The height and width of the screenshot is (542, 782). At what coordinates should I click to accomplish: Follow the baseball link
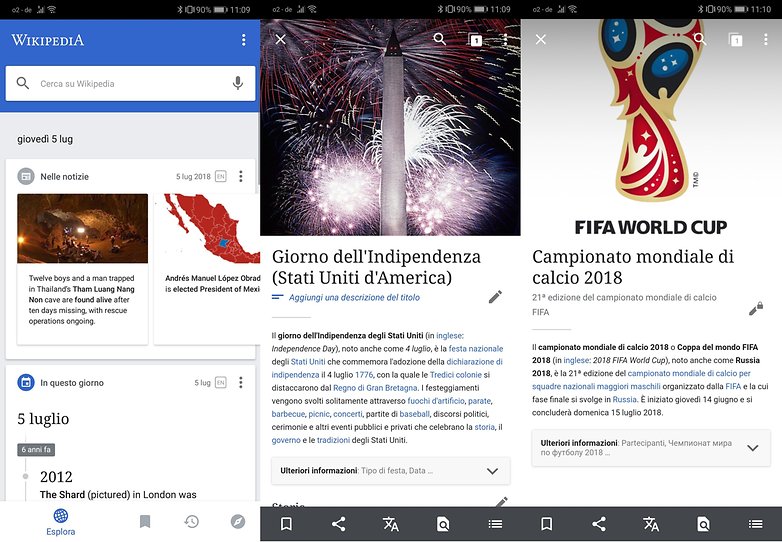pos(414,414)
